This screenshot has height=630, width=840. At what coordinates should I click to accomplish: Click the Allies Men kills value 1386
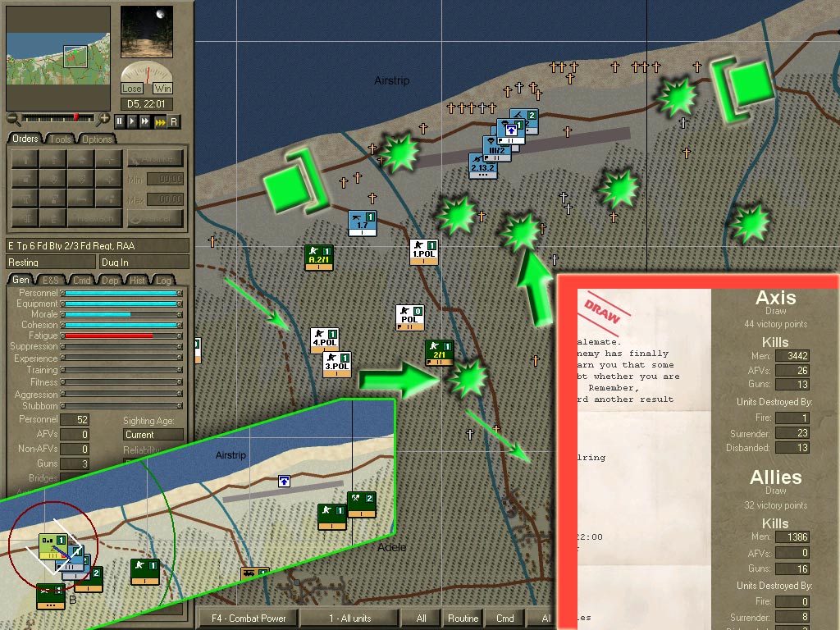[792, 537]
